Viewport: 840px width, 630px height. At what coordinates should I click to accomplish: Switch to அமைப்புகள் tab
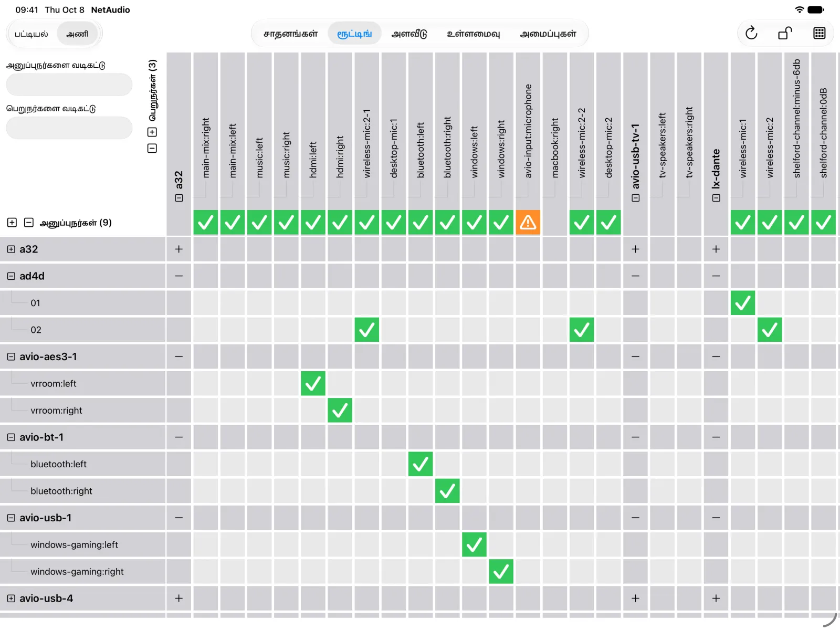[548, 34]
